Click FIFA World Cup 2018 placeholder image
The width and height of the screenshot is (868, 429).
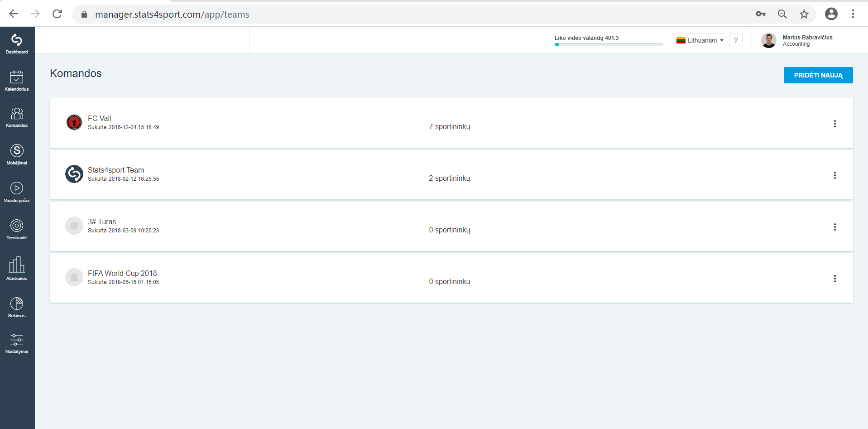(74, 277)
